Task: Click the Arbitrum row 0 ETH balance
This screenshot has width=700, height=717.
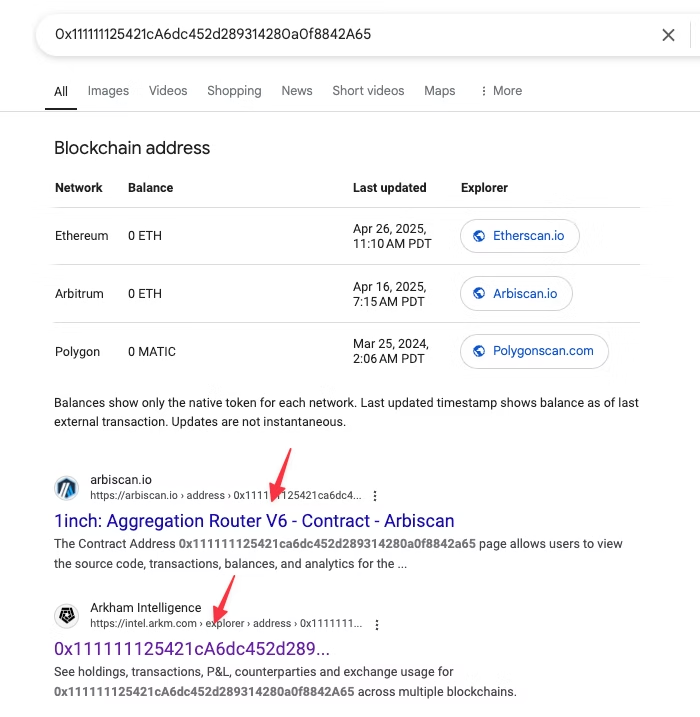Action: [x=145, y=294]
